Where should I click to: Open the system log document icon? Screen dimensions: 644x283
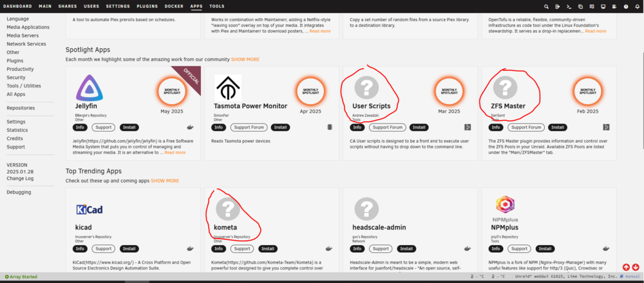[614, 6]
